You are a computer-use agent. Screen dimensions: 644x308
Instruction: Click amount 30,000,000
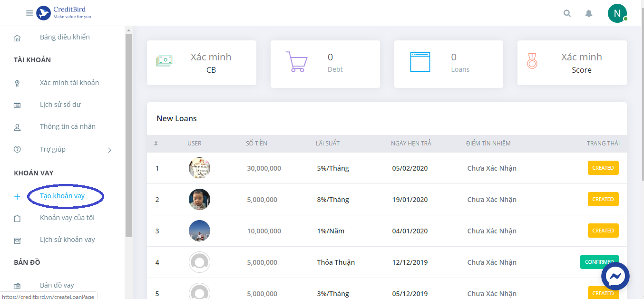[x=264, y=168]
